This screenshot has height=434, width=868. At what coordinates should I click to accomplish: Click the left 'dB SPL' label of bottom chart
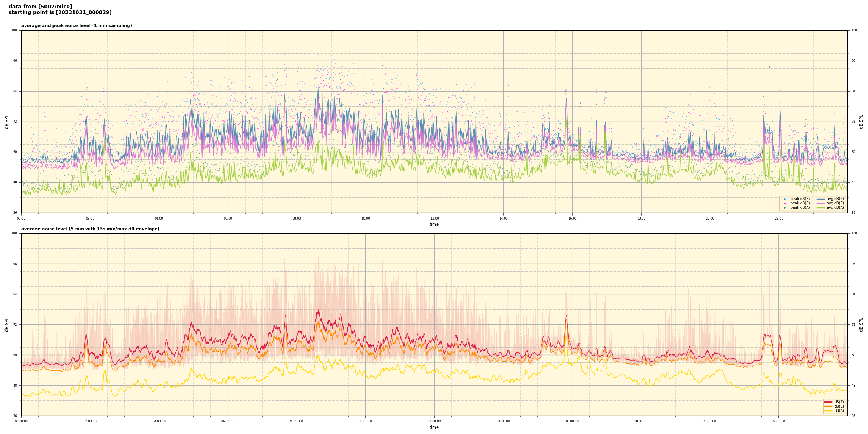tap(7, 324)
